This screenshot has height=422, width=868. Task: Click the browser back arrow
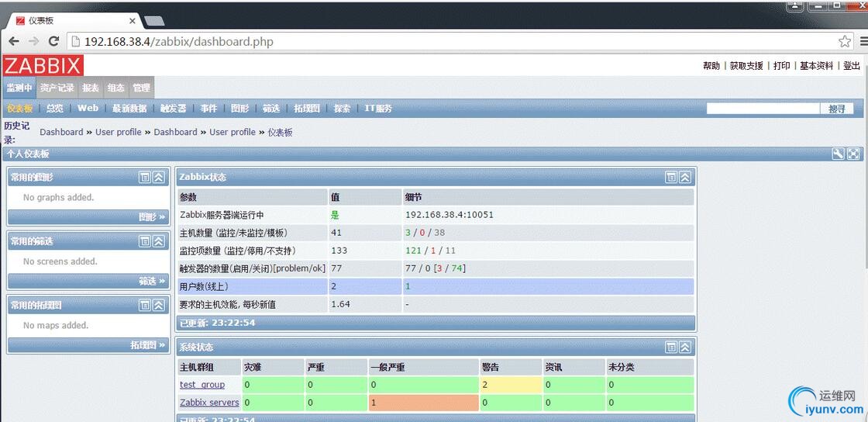click(14, 41)
